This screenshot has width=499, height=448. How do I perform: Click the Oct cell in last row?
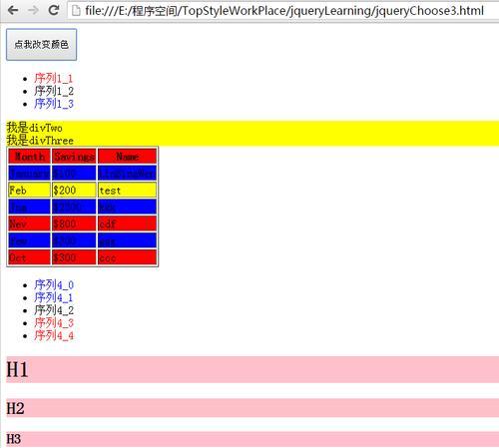(x=29, y=257)
